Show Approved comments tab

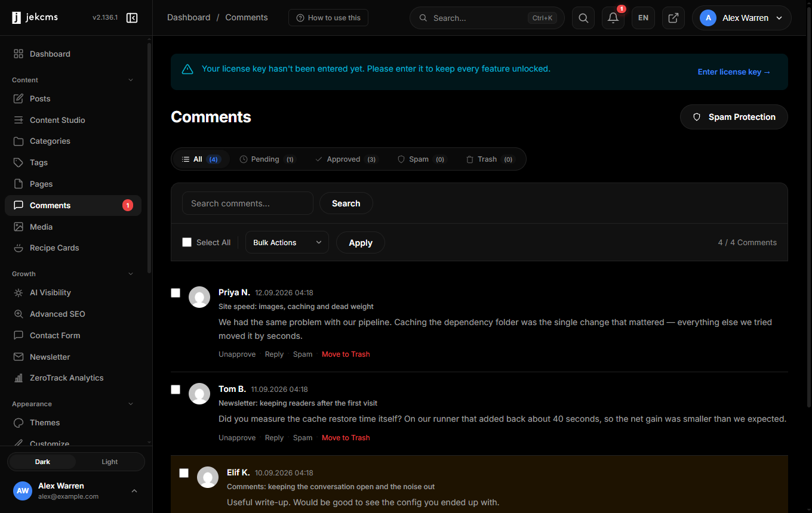click(x=346, y=159)
